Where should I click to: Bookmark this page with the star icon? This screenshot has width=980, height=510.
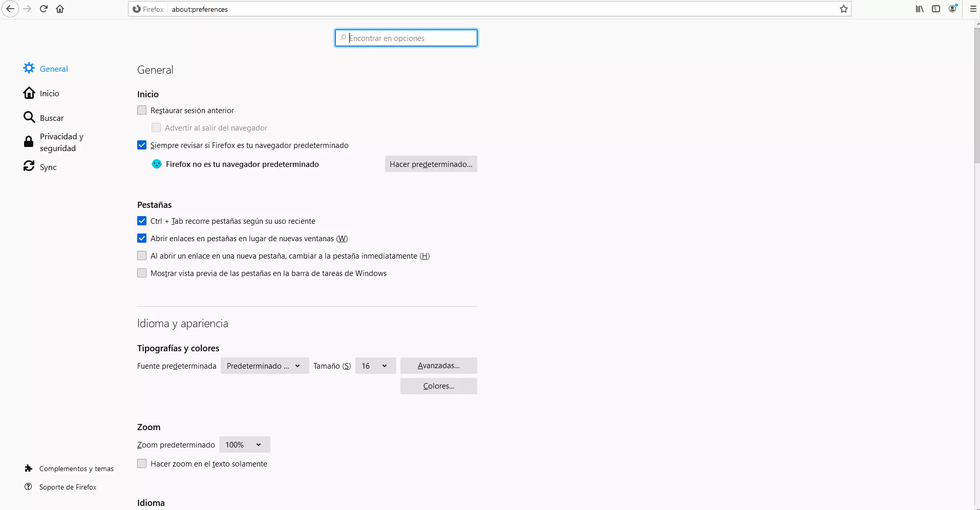844,9
